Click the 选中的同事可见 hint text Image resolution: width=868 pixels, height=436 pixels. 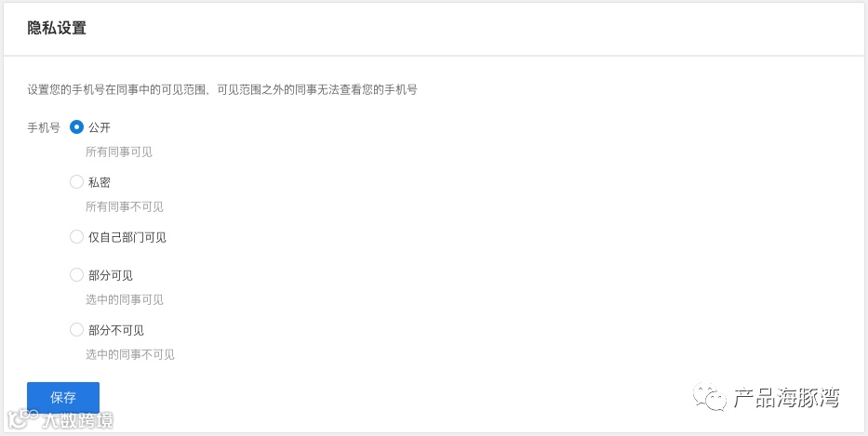125,300
